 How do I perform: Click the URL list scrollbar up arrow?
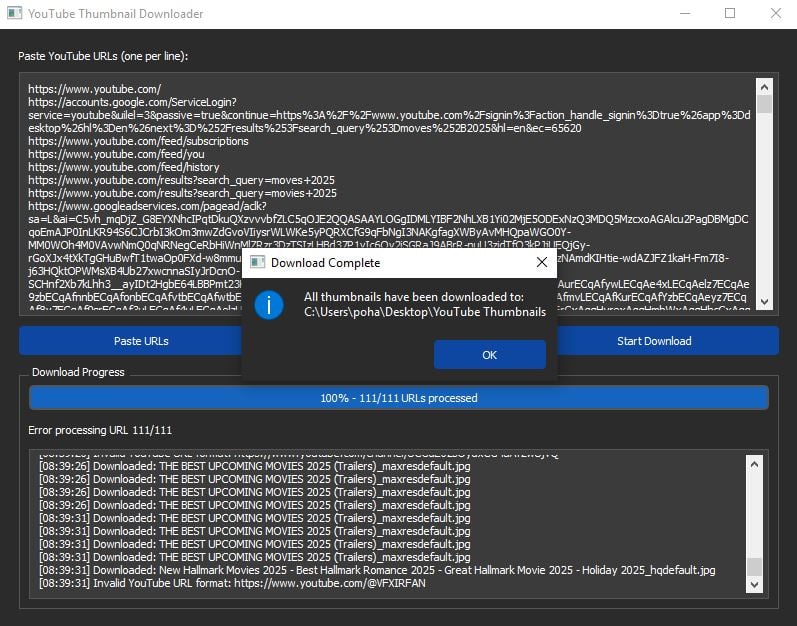point(765,86)
